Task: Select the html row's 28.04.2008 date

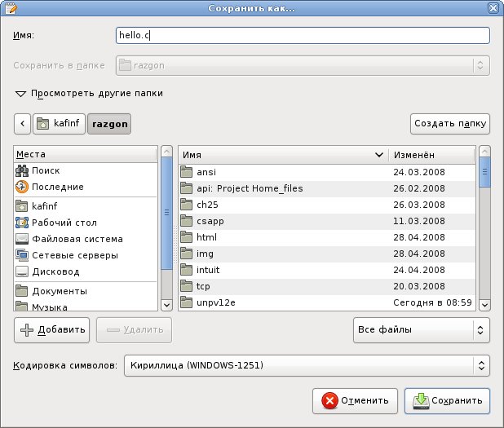Action: coord(419,237)
